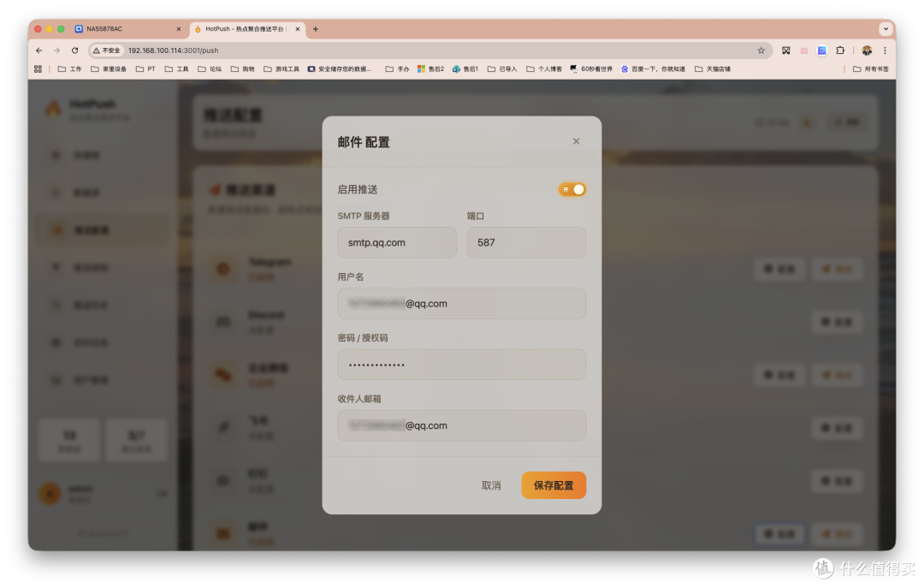Go forward in browser history
Viewport: 924px width, 588px height.
pyautogui.click(x=56, y=50)
